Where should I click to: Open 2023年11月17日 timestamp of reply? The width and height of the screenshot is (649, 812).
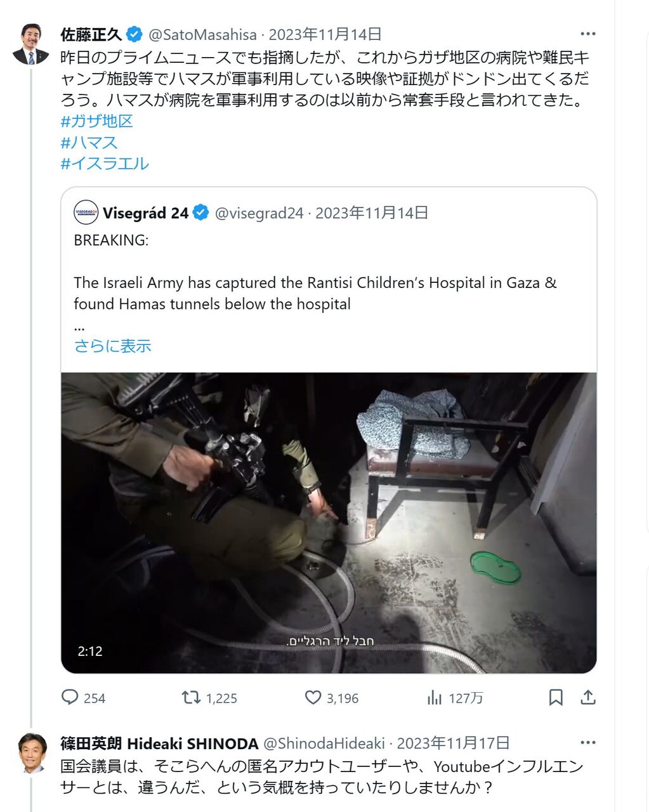pyautogui.click(x=453, y=743)
